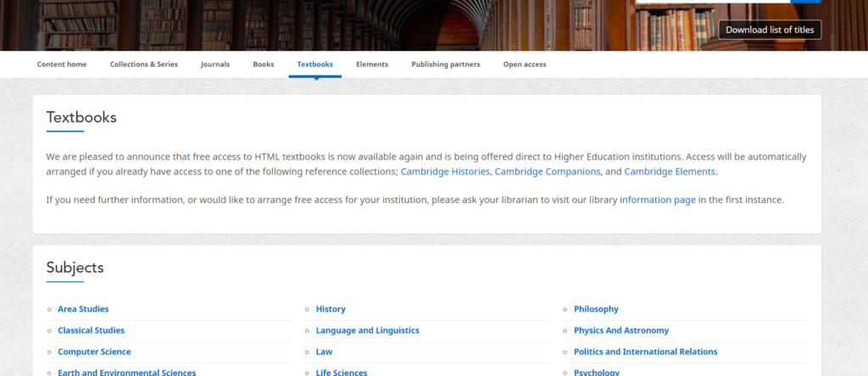This screenshot has height=376, width=868.
Task: Open the Cambridge Elements link
Action: tap(670, 171)
